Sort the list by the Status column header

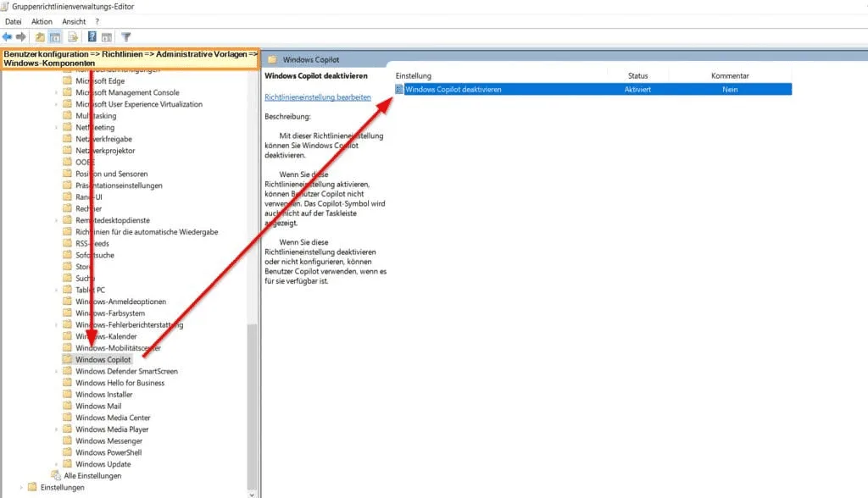pyautogui.click(x=637, y=76)
